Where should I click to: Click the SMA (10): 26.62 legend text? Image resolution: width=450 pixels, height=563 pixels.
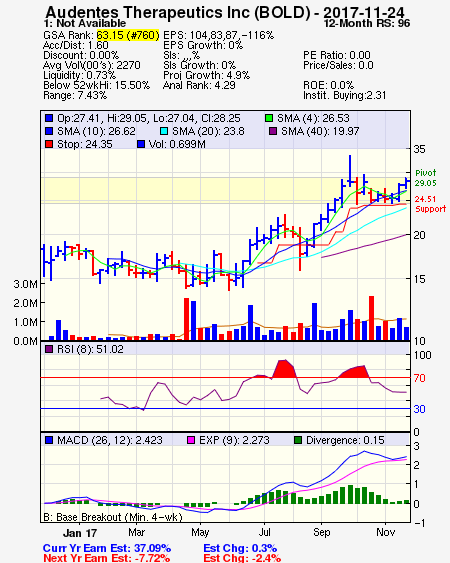(96, 131)
